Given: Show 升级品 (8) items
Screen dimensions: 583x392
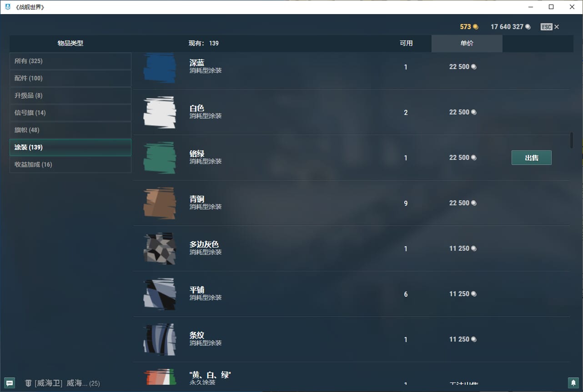Looking at the screenshot, I should 70,95.
